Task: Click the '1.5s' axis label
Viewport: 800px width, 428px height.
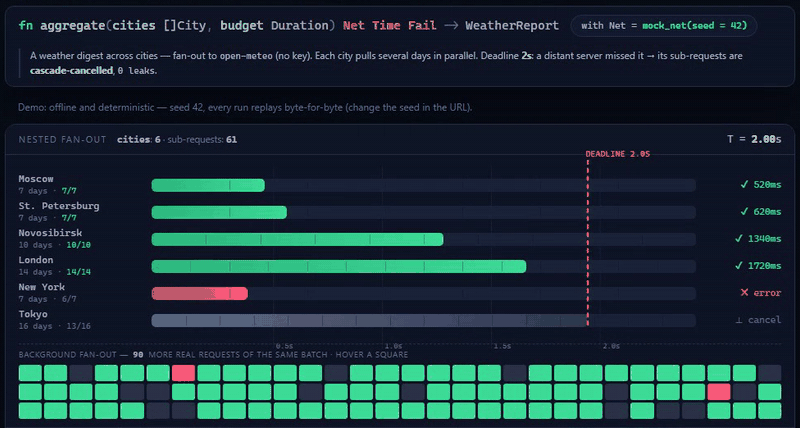Action: point(502,346)
